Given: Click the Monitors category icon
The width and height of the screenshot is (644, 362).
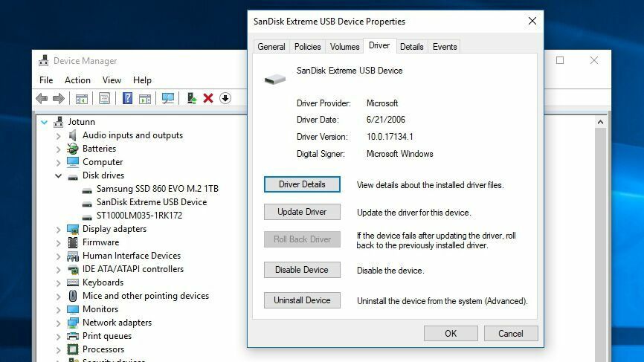Looking at the screenshot, I should click(x=73, y=309).
